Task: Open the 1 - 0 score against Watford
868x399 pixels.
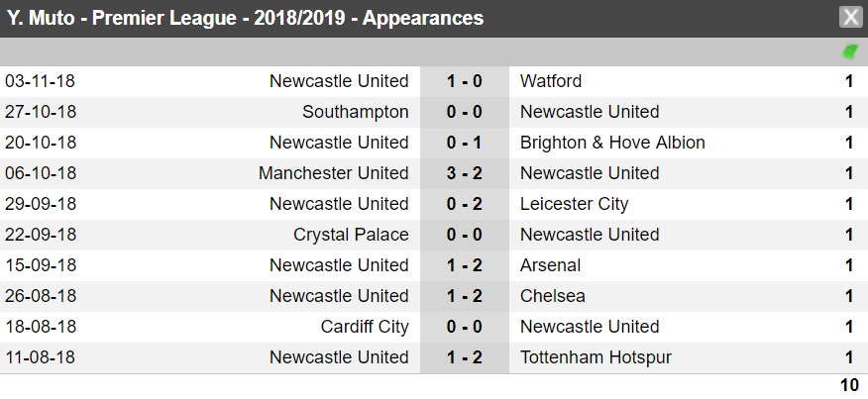Action: coord(465,81)
